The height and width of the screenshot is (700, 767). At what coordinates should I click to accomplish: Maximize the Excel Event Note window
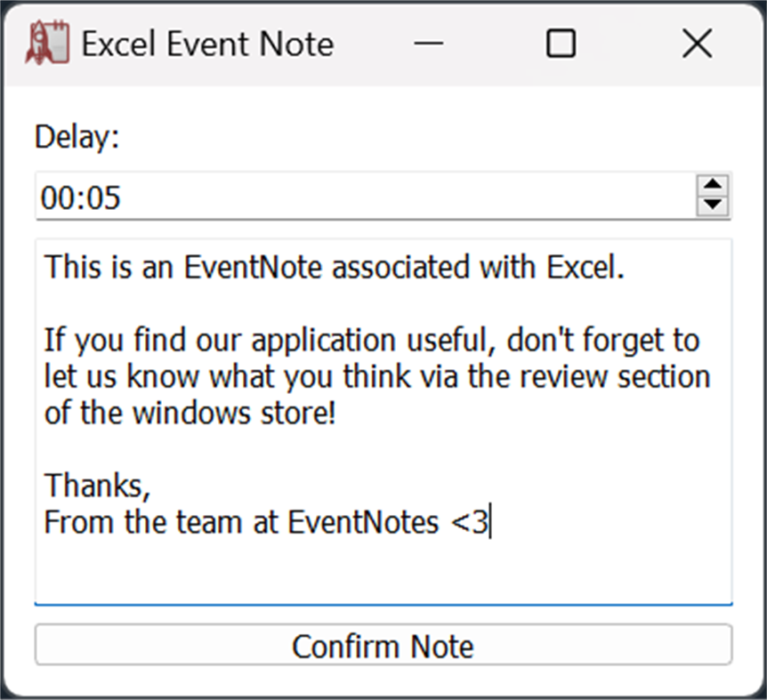point(561,43)
